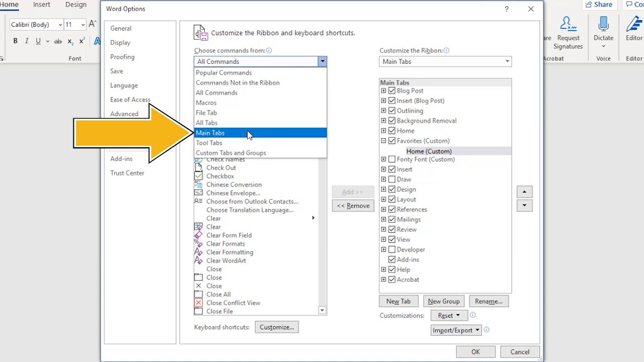Click the Dictate microphone icon
The image size is (644, 362).
coord(603,24)
